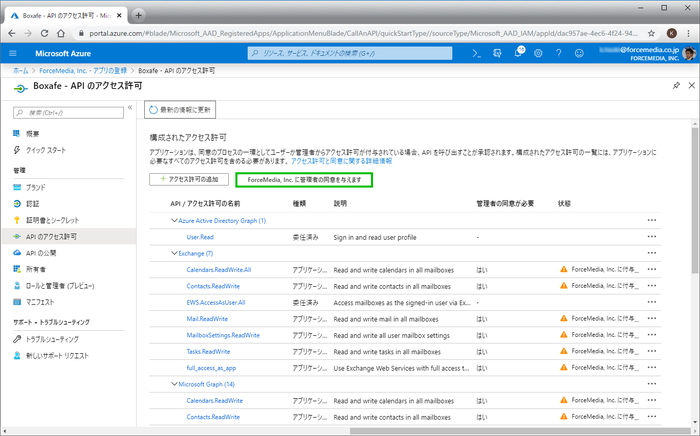Open portal settings gear
Image resolution: width=700 pixels, height=436 pixels.
tap(538, 54)
